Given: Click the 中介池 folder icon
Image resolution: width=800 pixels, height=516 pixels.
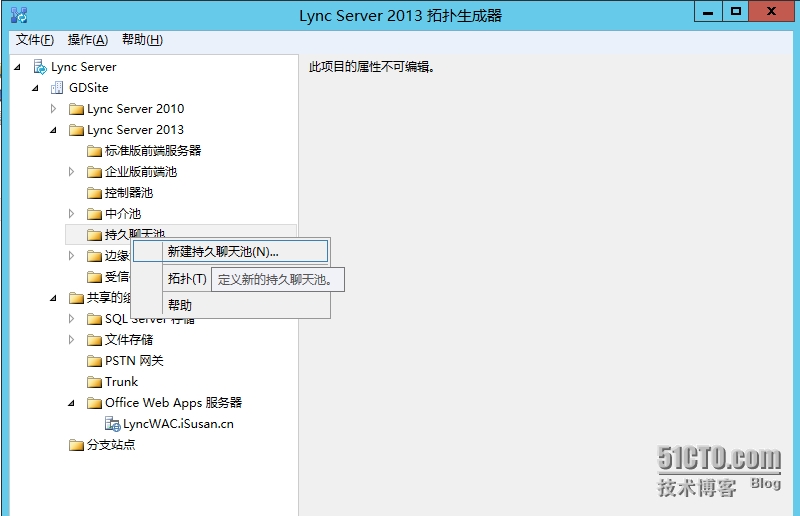Looking at the screenshot, I should [x=94, y=214].
